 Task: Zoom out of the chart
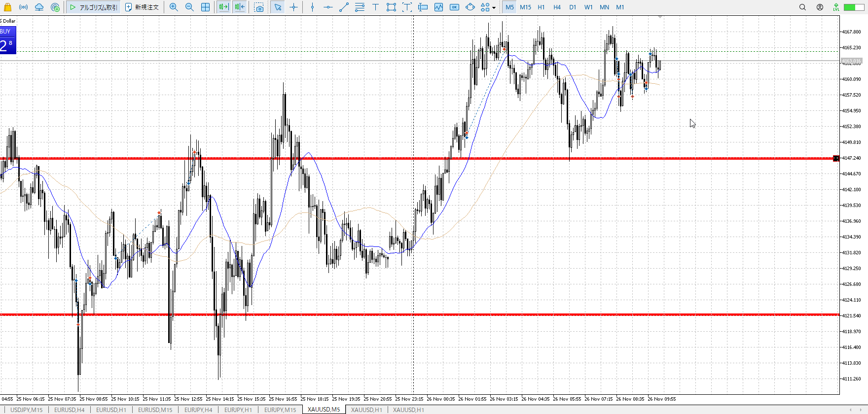click(189, 7)
